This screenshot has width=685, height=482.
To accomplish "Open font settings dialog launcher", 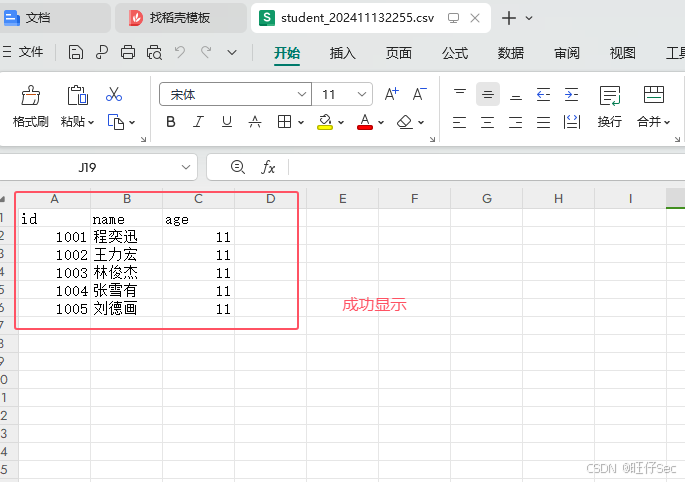I will (432, 139).
